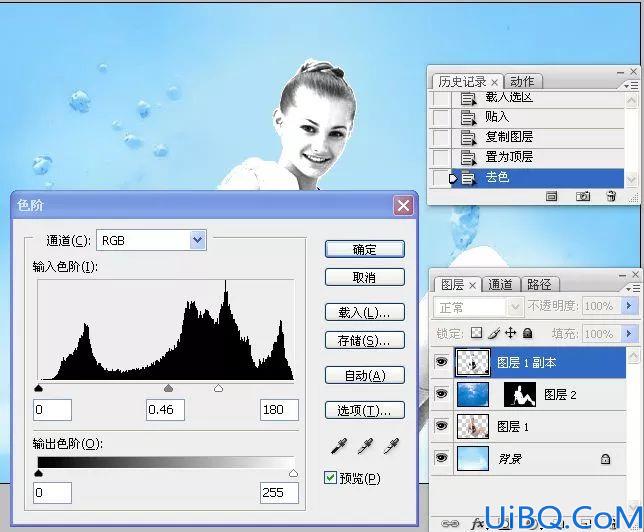Click the output black level slider
The image size is (644, 532).
[x=39, y=473]
